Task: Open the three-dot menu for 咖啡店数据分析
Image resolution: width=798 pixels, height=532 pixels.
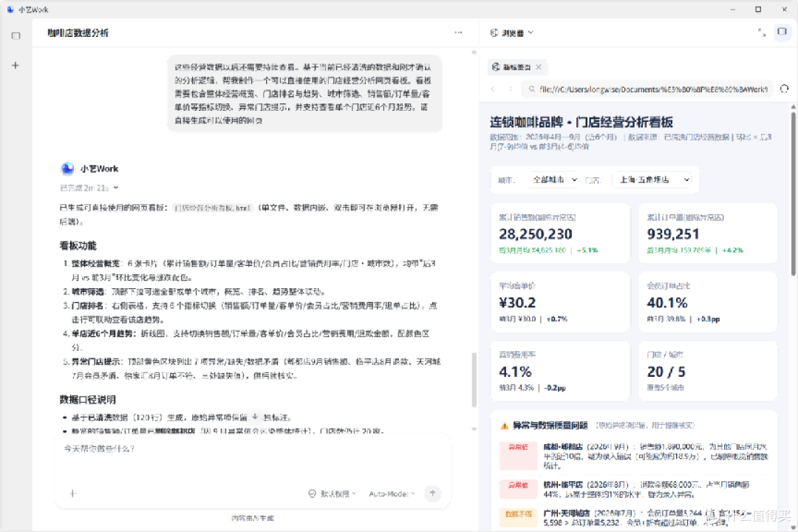Action: coord(458,33)
